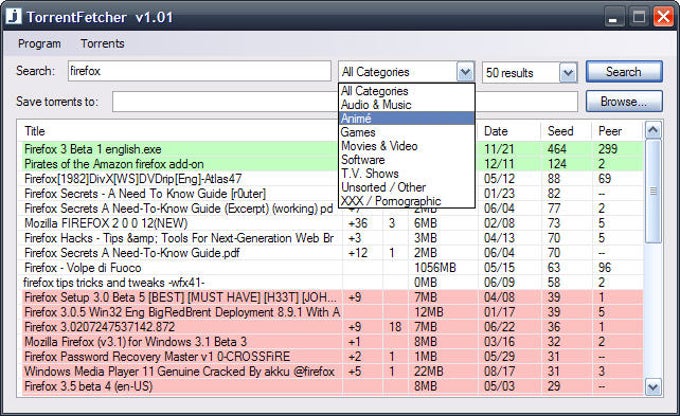Select row Firefox 3 Beta 1 english.exe
This screenshot has width=680, height=416.
tap(332, 149)
